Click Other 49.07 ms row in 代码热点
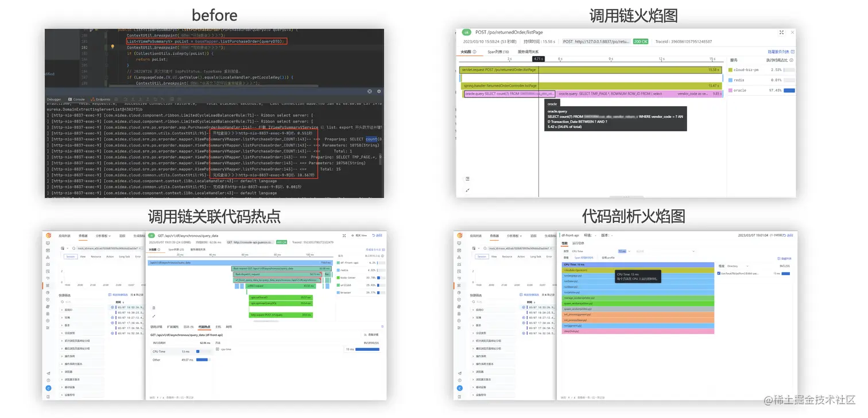This screenshot has height=418, width=868. [x=180, y=360]
